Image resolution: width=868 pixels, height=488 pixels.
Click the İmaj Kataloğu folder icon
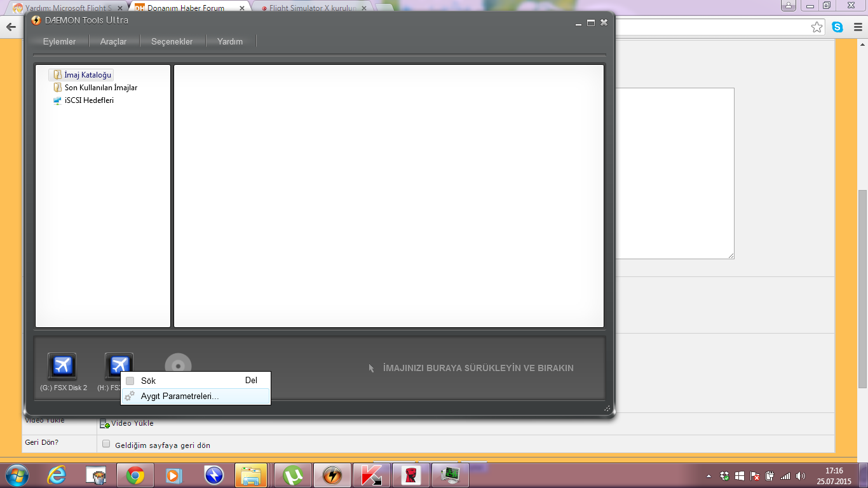pos(58,75)
